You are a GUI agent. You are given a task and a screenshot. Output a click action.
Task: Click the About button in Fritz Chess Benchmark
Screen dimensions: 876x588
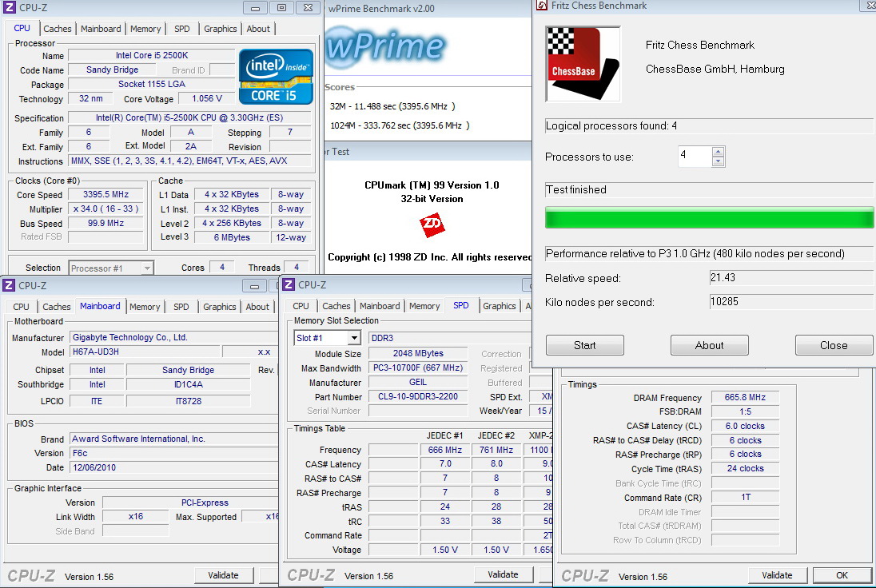click(710, 345)
